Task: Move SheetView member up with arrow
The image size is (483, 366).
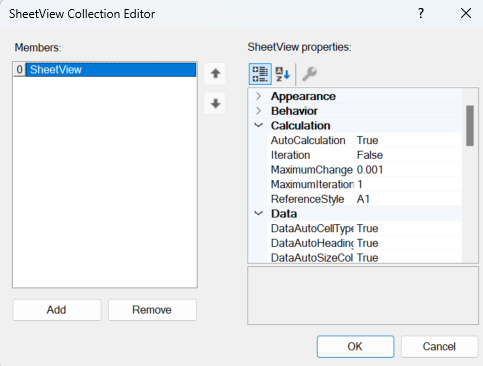Action: click(x=215, y=74)
